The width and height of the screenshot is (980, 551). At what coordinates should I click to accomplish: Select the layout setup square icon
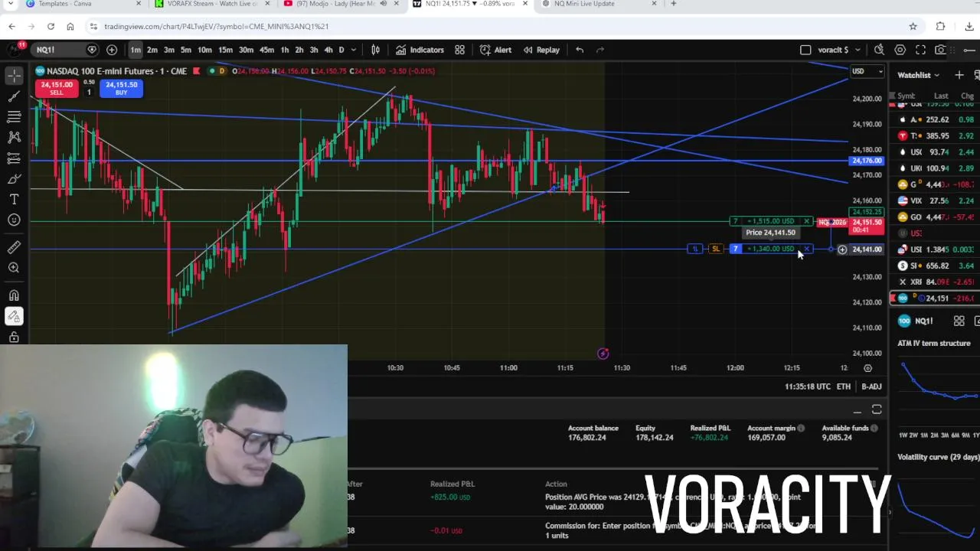click(805, 50)
